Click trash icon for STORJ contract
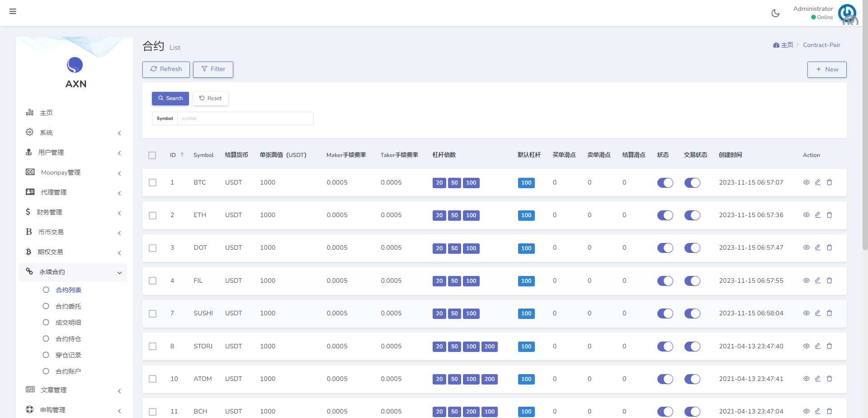Viewport: 868px width, 418px height. [x=829, y=346]
